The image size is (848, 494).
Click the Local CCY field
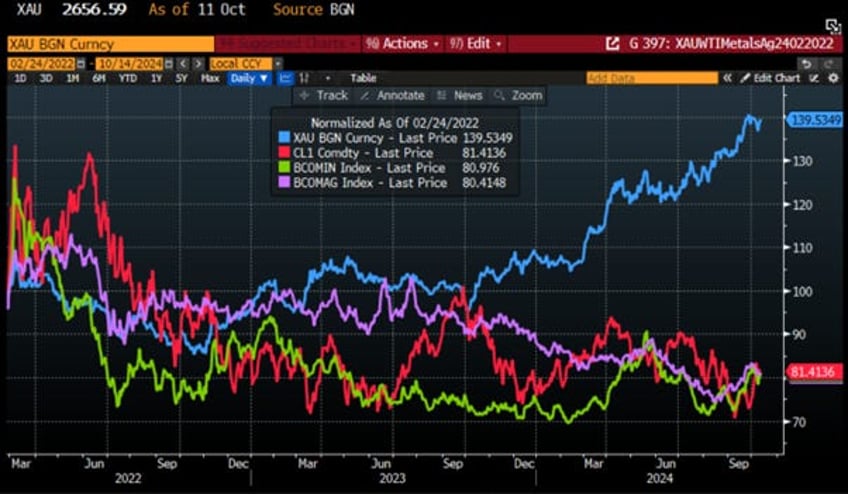tap(241, 64)
